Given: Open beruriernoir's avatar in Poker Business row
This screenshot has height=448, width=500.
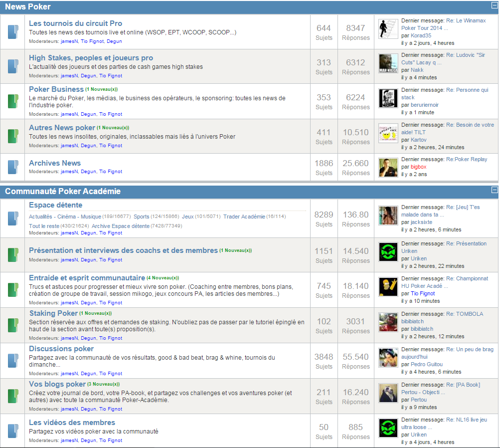Looking at the screenshot, I should (388, 98).
